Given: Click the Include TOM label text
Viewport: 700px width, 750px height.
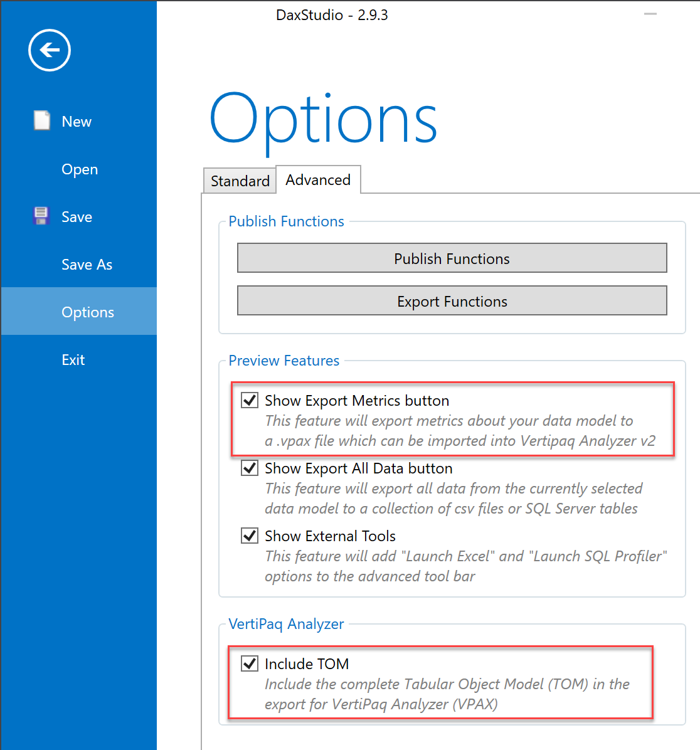Looking at the screenshot, I should (307, 664).
